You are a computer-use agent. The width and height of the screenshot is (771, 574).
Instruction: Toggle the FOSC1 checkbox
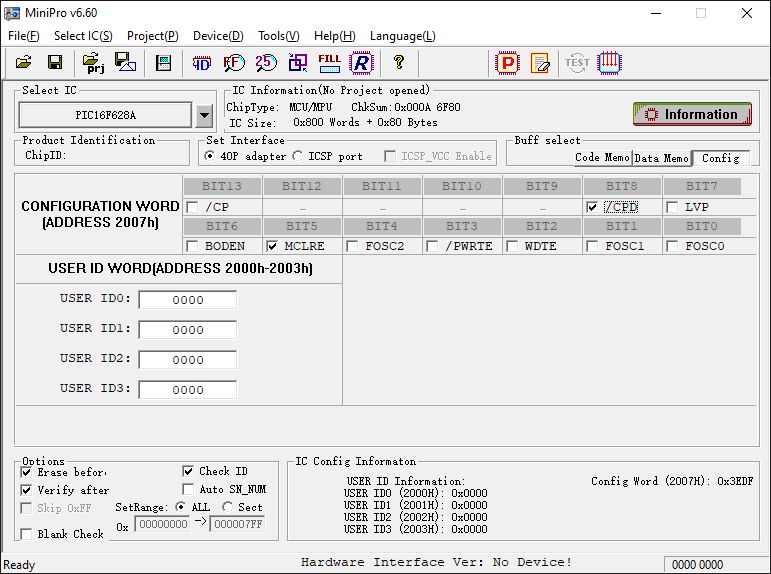click(592, 246)
